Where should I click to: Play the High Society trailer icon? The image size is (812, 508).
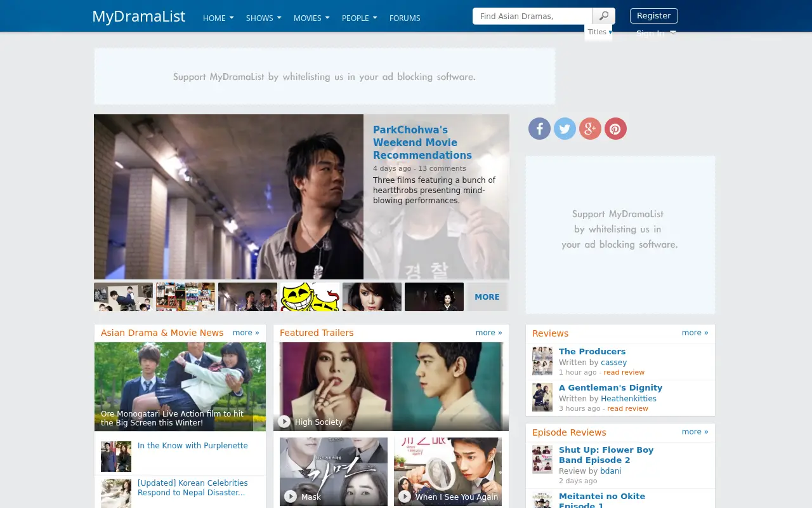(284, 422)
